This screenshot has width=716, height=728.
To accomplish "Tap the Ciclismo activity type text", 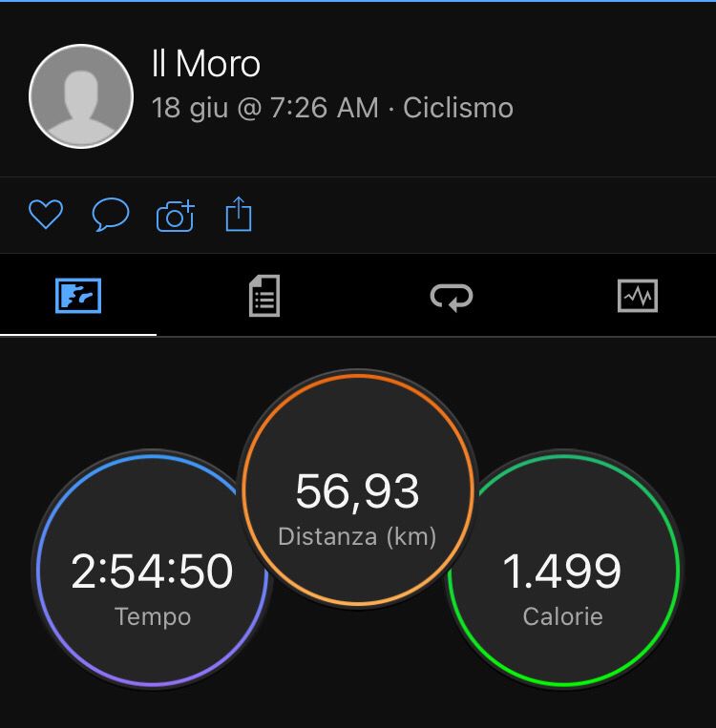I will (x=458, y=108).
